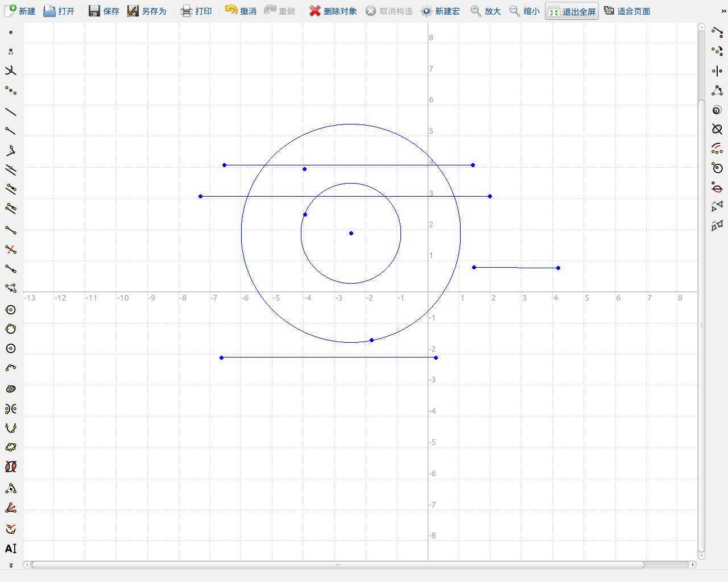Click 新建宏 (New Macro) button

coord(440,11)
